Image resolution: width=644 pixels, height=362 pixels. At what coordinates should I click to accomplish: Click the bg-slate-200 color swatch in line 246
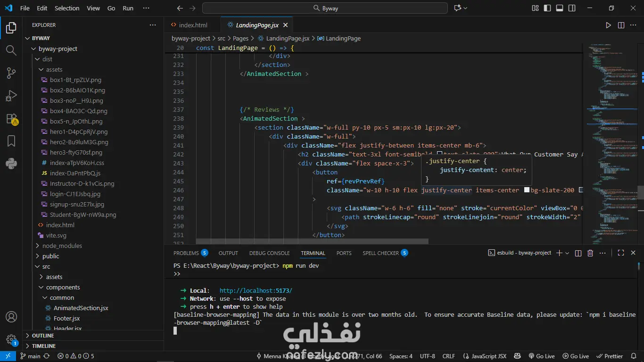[527, 190]
